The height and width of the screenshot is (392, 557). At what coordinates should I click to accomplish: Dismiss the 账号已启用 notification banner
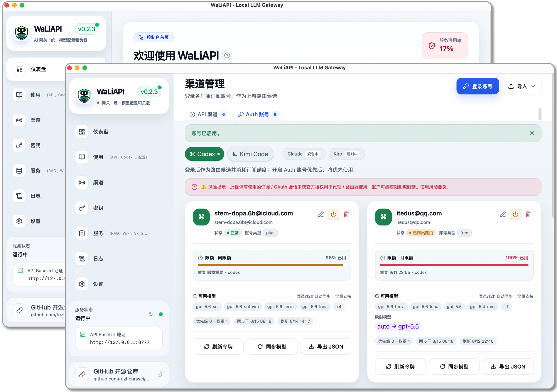click(x=532, y=133)
